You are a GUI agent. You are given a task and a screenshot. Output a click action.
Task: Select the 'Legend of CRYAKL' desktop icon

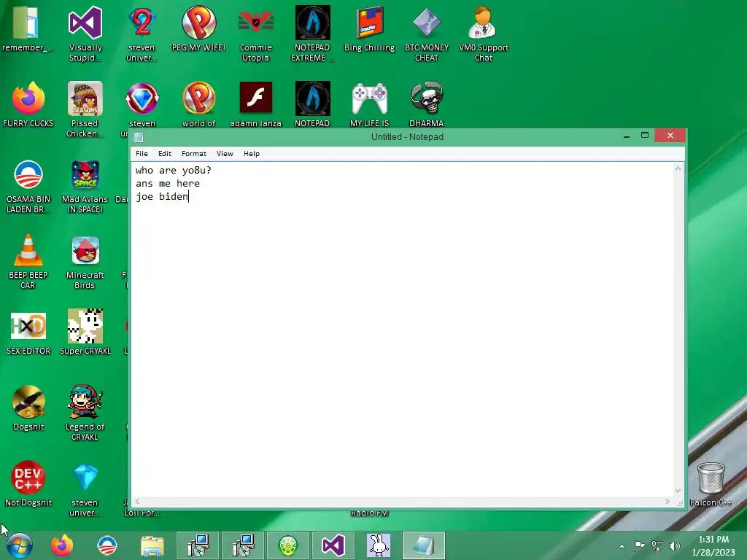pyautogui.click(x=85, y=413)
